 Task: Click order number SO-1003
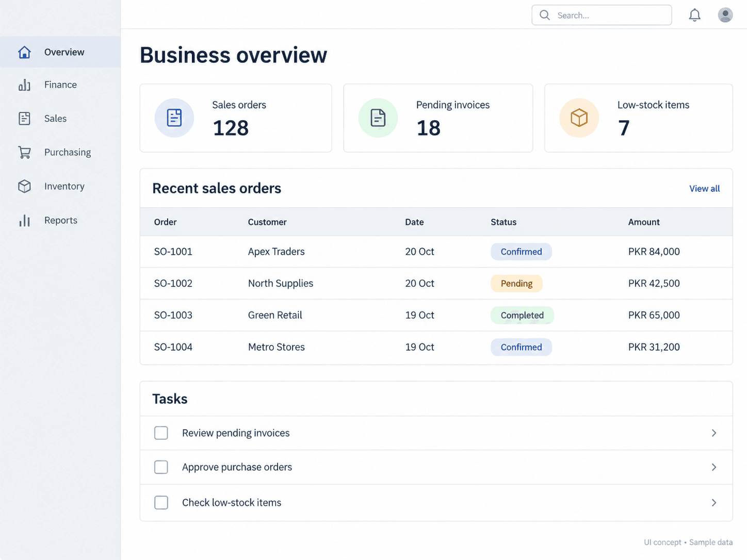tap(173, 315)
